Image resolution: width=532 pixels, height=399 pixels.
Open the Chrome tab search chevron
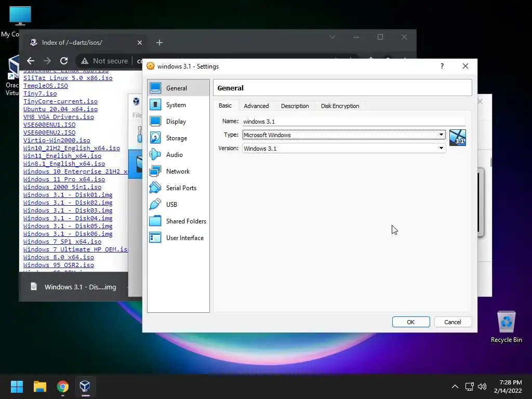click(x=332, y=37)
